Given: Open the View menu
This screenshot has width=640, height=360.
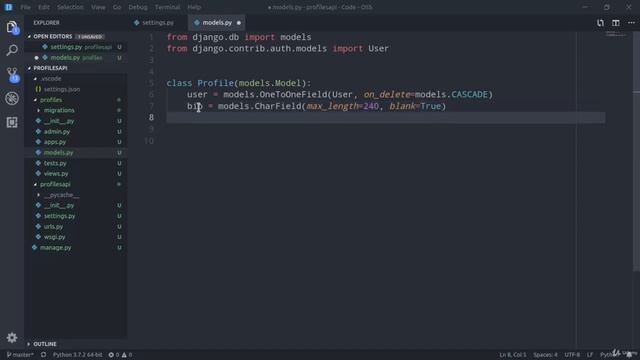Looking at the screenshot, I should 98,7.
